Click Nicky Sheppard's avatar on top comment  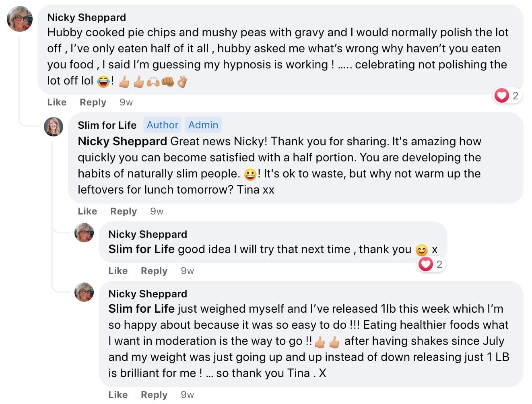[20, 19]
